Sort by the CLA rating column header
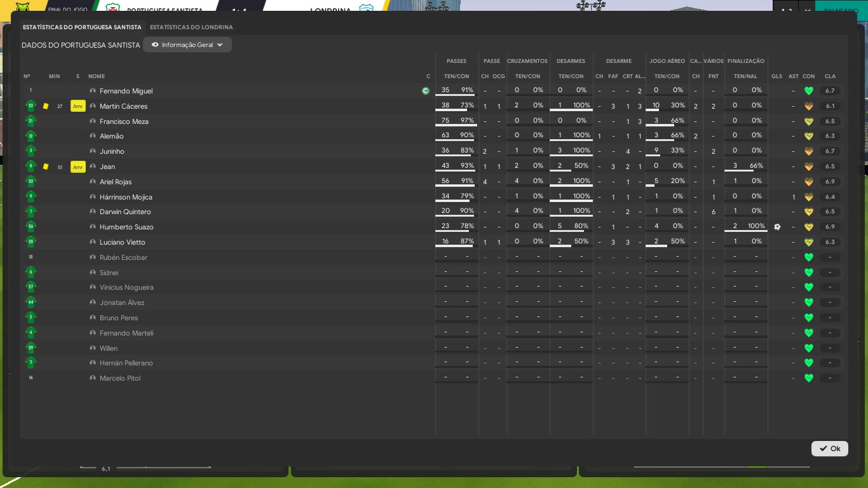The height and width of the screenshot is (488, 868). (830, 76)
